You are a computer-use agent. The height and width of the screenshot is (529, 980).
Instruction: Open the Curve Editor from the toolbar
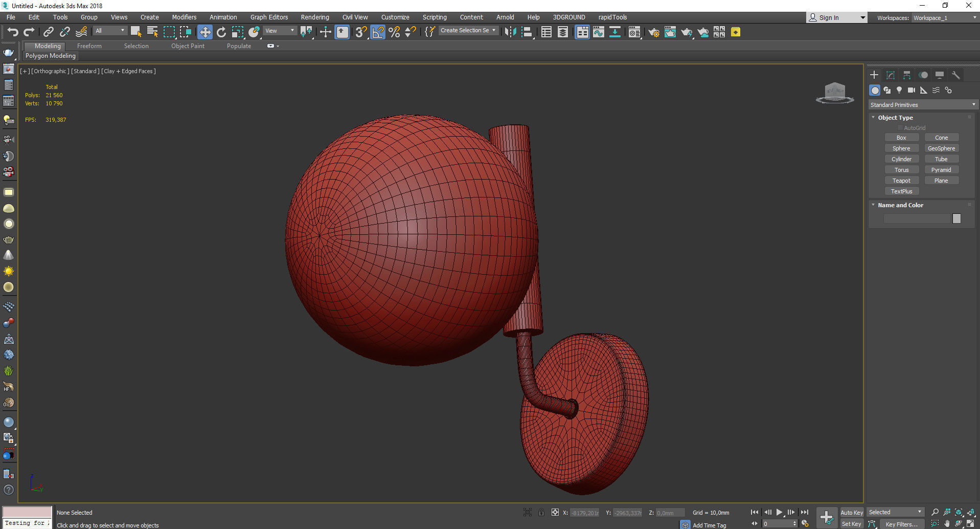599,32
